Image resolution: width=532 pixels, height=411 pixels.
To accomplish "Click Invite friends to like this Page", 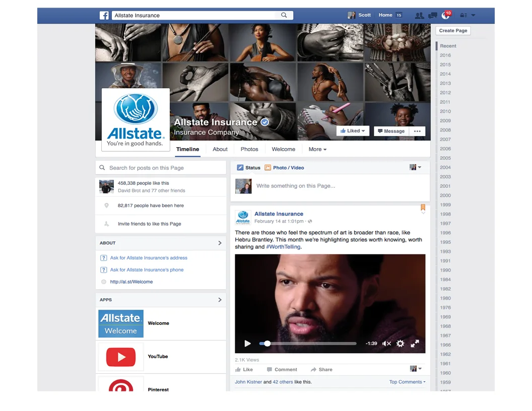I will click(149, 224).
